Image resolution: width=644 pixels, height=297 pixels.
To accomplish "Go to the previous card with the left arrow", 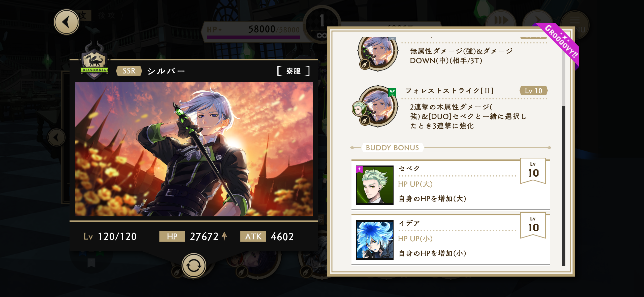I will [x=57, y=138].
